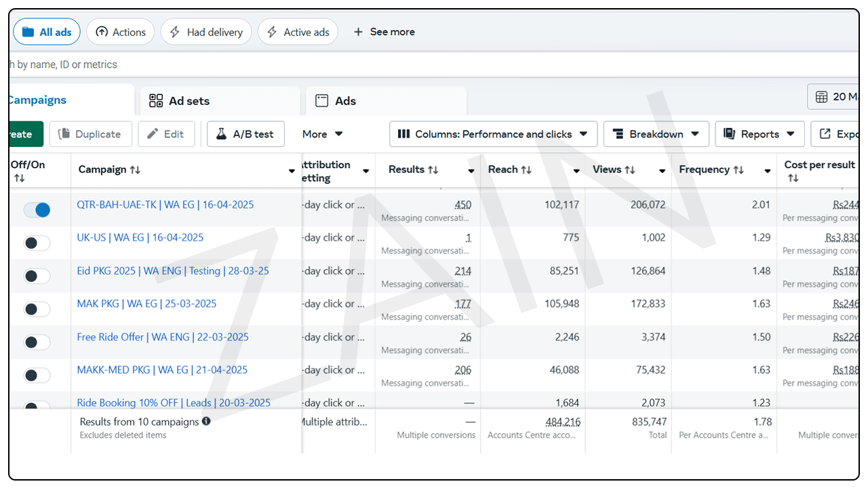868x488 pixels.
Task: Turn off the QTR-BAH-UAE-TK campaign toggle
Action: [37, 210]
